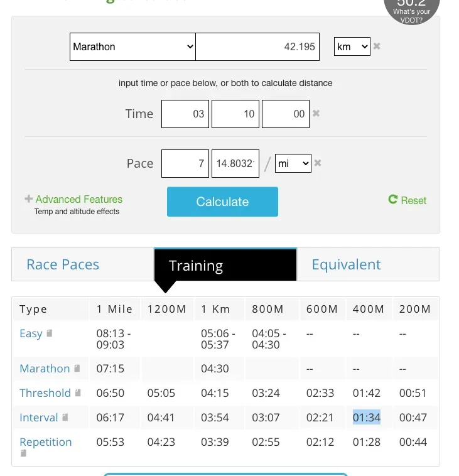Screen dimensions: 459x476
Task: Click the Time hours input field
Action: 185,114
